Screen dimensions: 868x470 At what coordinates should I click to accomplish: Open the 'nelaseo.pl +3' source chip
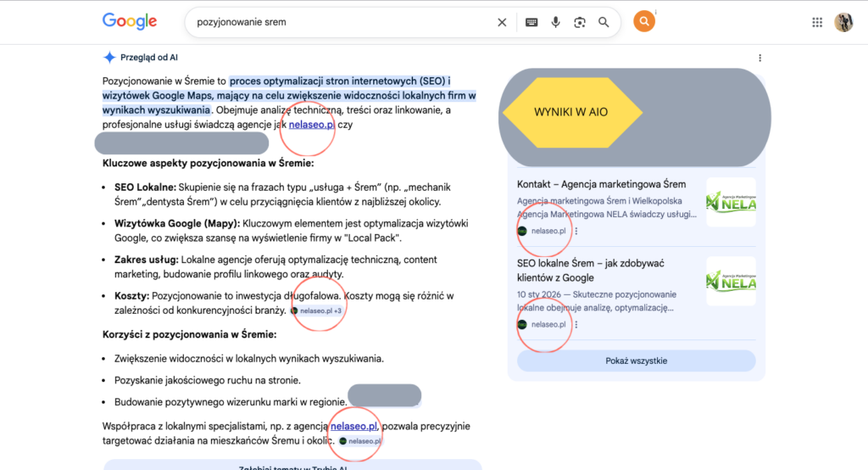click(317, 311)
